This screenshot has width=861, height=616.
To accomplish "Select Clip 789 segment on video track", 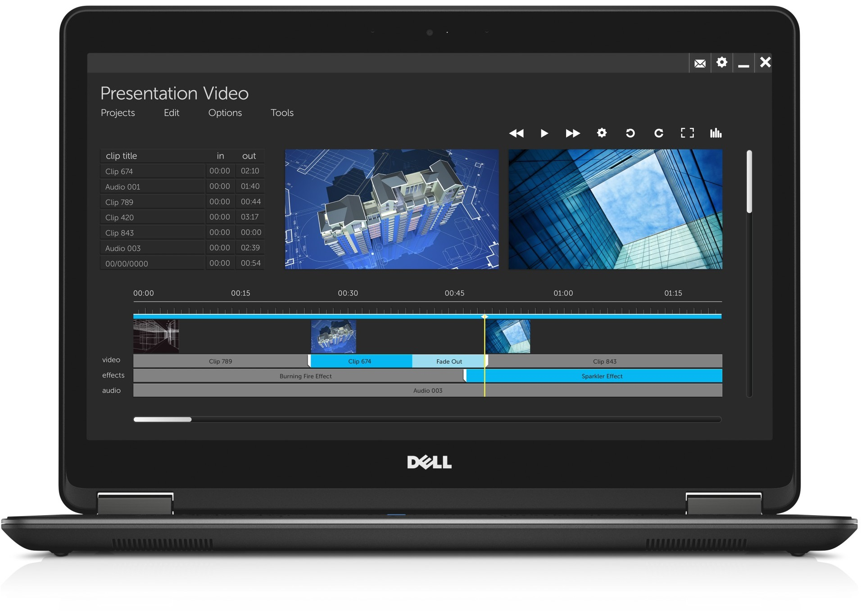I will pyautogui.click(x=221, y=361).
